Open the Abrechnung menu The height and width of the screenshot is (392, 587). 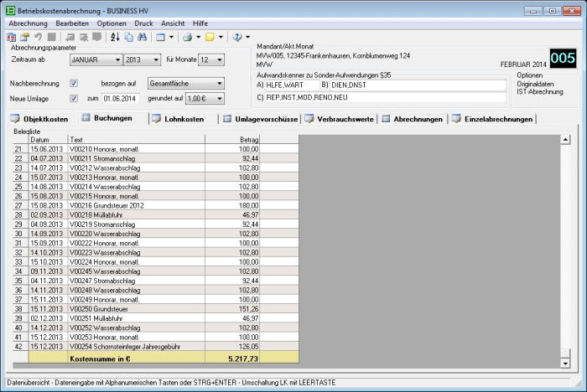coord(28,23)
